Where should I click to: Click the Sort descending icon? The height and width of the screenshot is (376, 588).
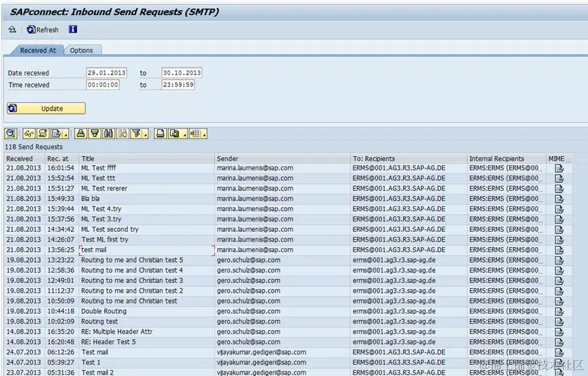94,134
